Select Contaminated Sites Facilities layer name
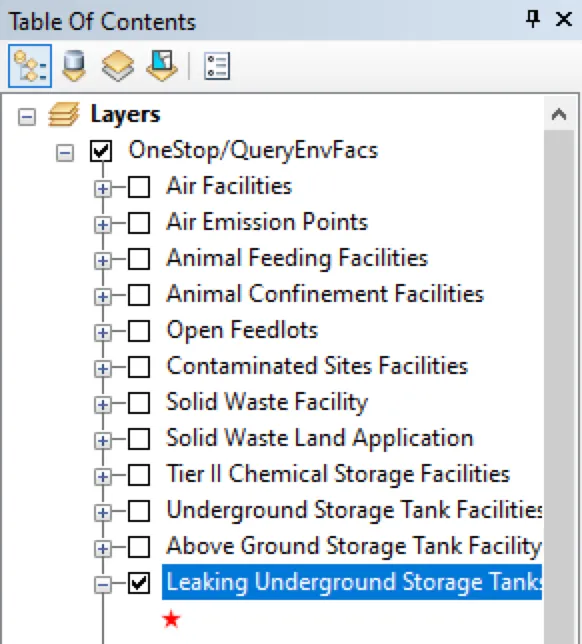 point(317,366)
